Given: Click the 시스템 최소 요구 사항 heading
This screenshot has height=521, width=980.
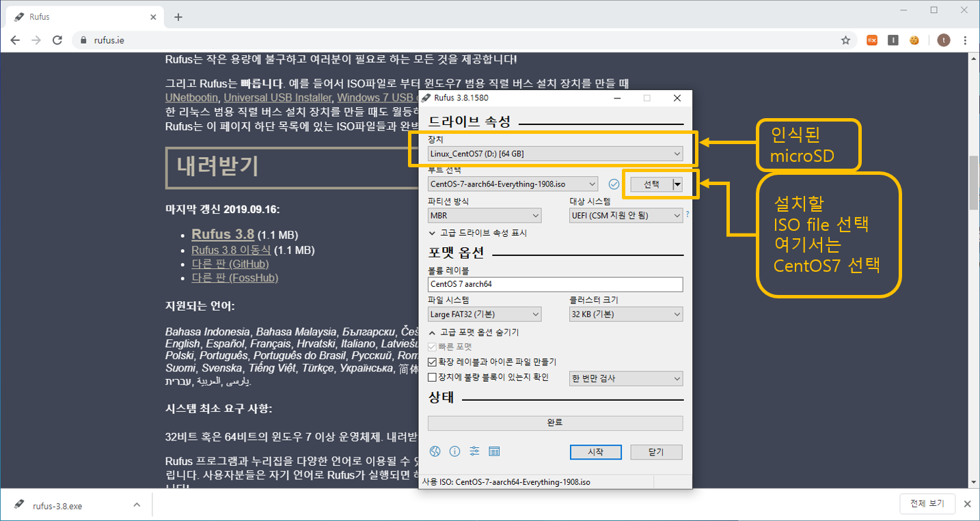Looking at the screenshot, I should pos(219,408).
